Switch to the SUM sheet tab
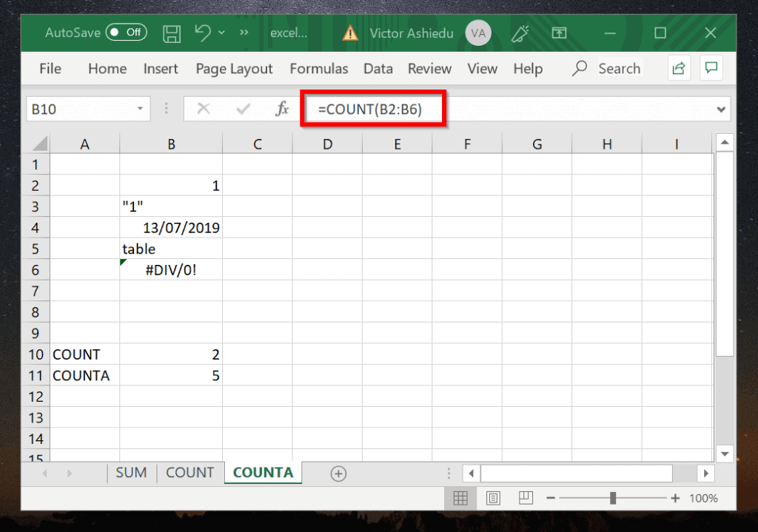Viewport: 758px width, 532px height. 131,473
